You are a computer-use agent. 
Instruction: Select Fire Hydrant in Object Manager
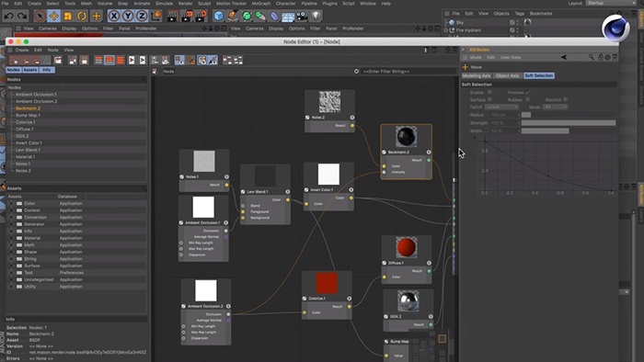pyautogui.click(x=468, y=30)
